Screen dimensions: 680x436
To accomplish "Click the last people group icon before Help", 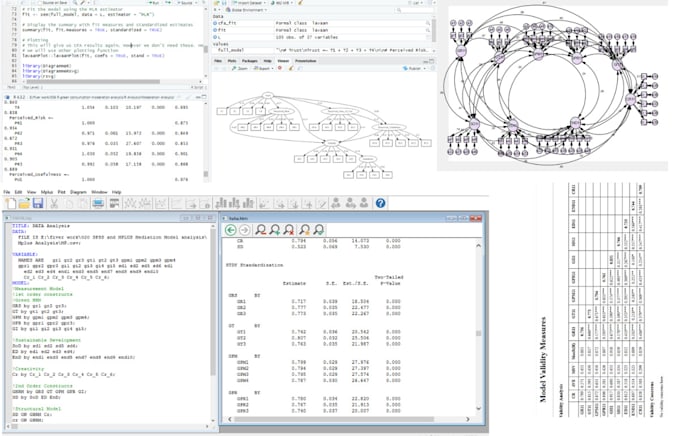I will (x=364, y=203).
